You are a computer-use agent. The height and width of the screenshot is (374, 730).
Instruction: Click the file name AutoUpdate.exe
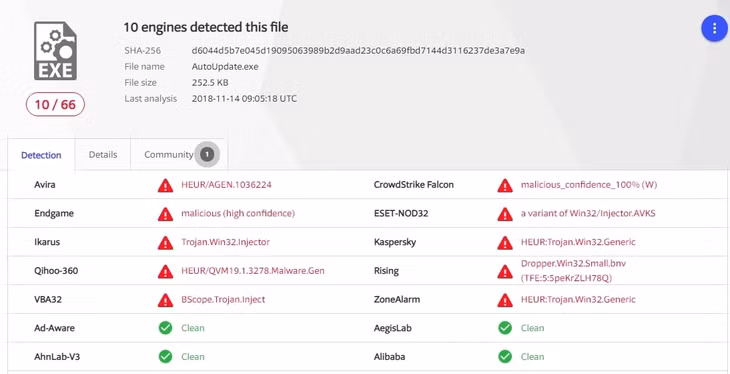coord(225,67)
